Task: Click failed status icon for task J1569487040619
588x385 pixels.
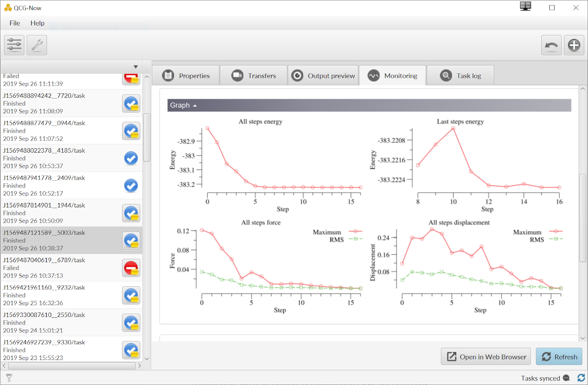Action: [131, 268]
